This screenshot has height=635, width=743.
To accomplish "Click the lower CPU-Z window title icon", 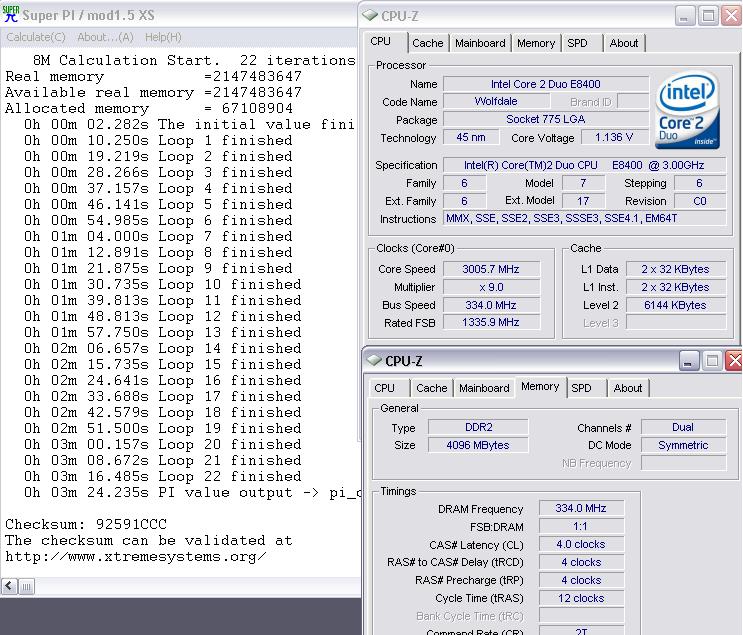I will [374, 361].
